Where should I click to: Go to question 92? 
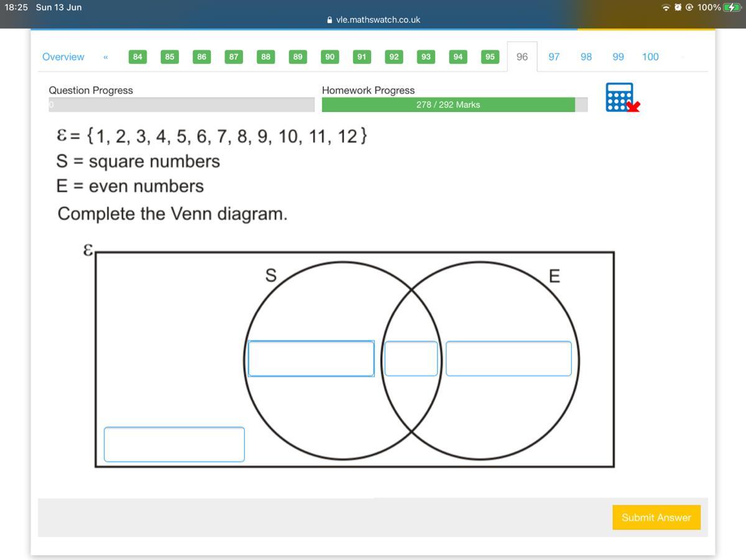tap(394, 57)
